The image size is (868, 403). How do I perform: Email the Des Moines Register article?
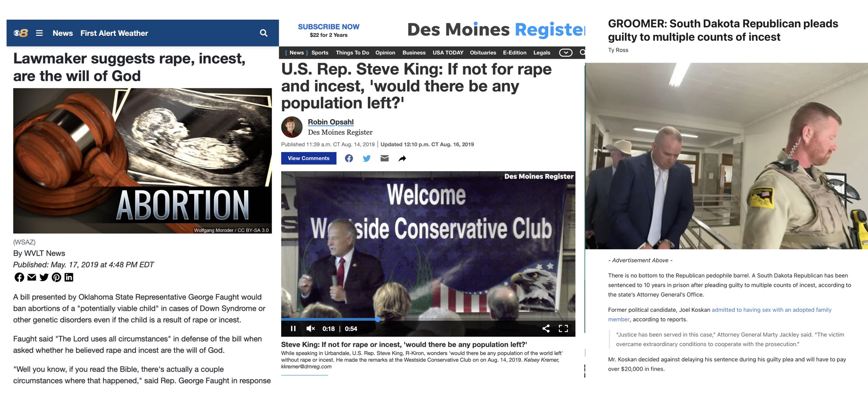[x=385, y=159]
